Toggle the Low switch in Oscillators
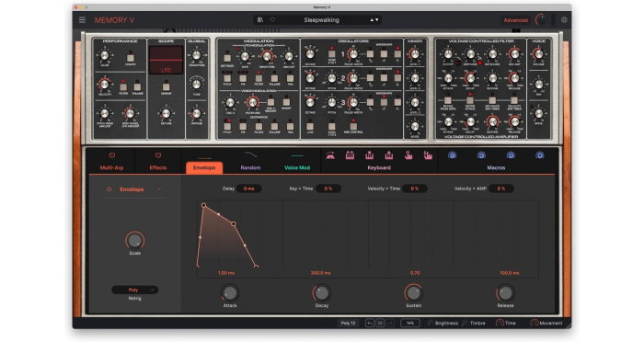 click(310, 126)
